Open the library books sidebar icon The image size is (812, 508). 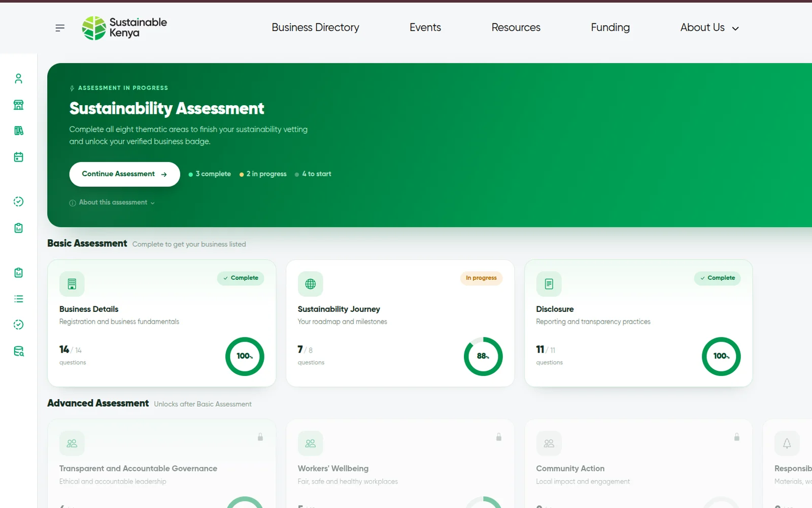point(19,131)
